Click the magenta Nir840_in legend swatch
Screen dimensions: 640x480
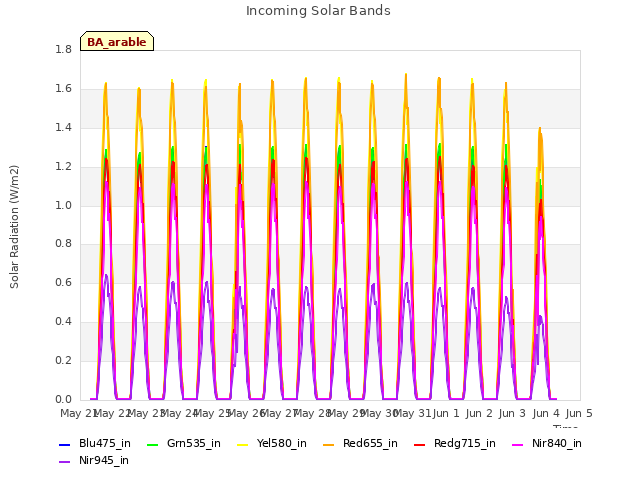pos(518,444)
